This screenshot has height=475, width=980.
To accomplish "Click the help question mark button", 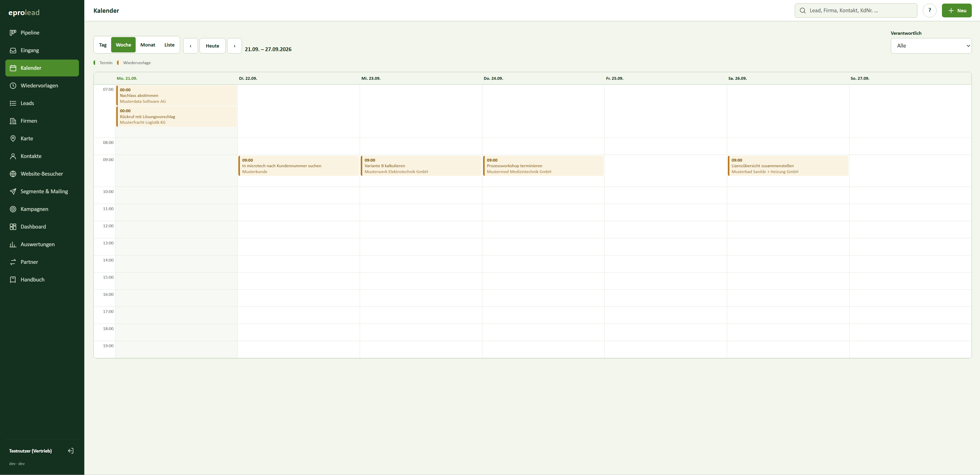I will click(x=929, y=10).
